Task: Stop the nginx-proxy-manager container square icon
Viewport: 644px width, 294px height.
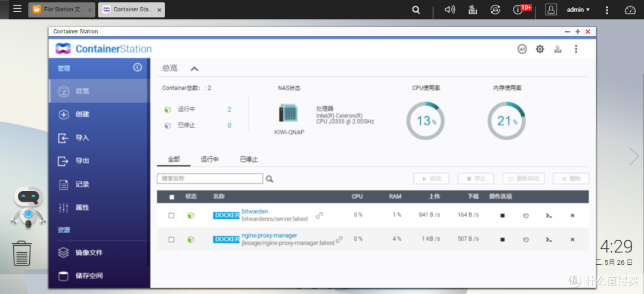Action: (x=502, y=239)
